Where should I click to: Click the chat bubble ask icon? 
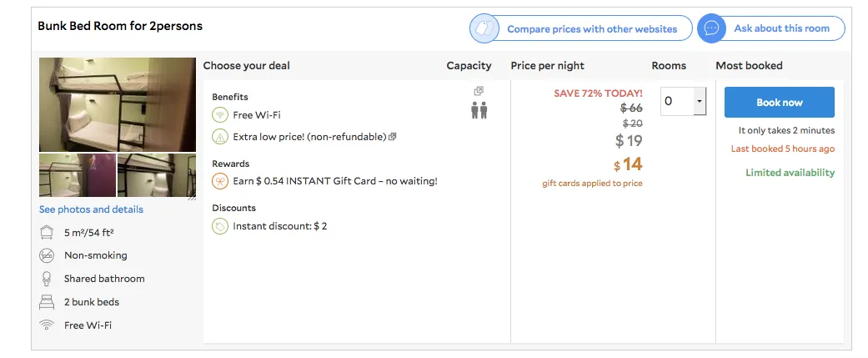(711, 28)
